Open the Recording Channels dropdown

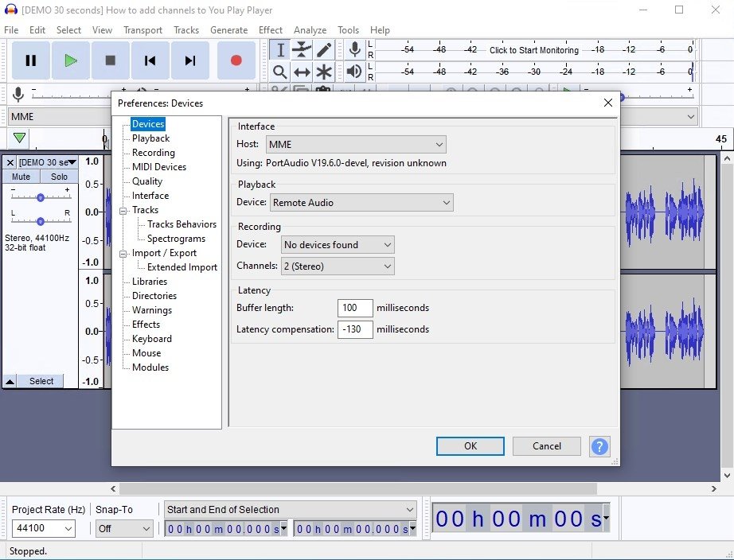pyautogui.click(x=338, y=266)
